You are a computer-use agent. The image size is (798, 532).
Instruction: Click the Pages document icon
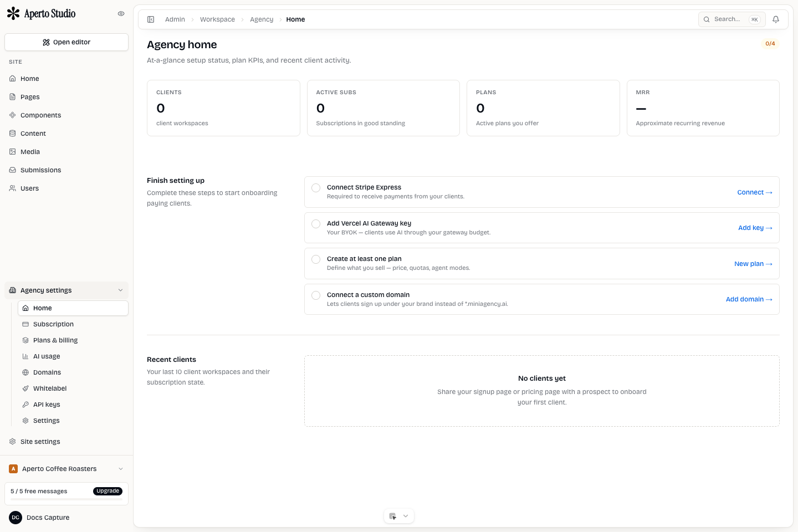(x=13, y=97)
